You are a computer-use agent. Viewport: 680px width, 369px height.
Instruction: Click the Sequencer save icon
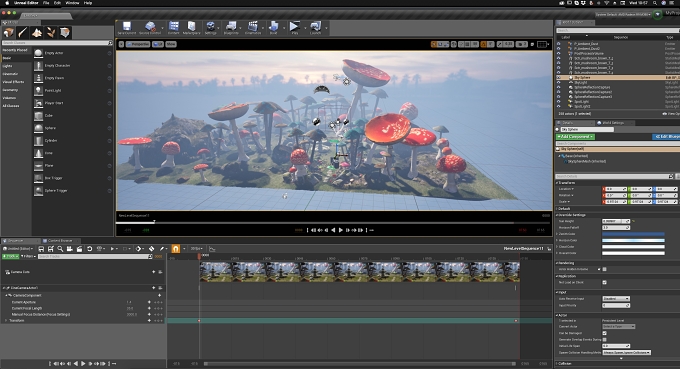pyautogui.click(x=41, y=249)
